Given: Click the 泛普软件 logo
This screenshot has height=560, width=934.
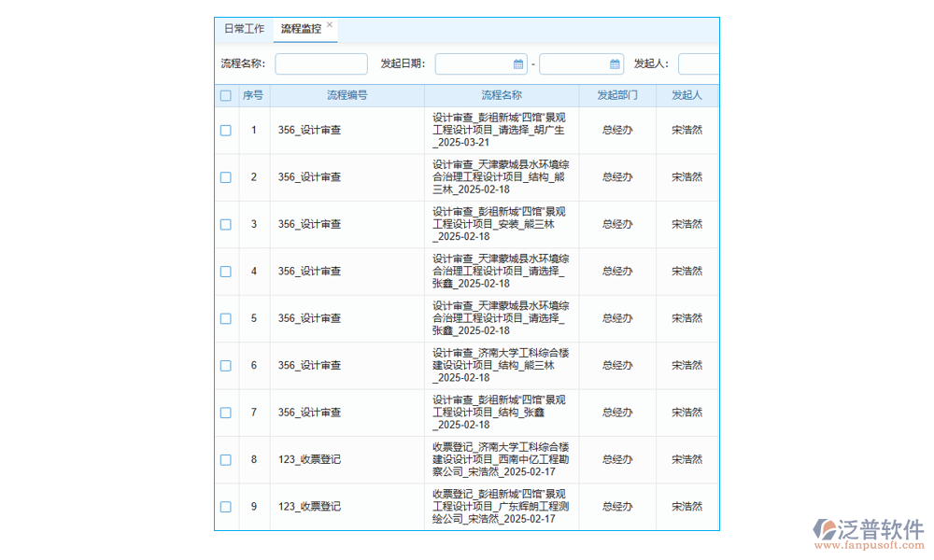Looking at the screenshot, I should 870,526.
